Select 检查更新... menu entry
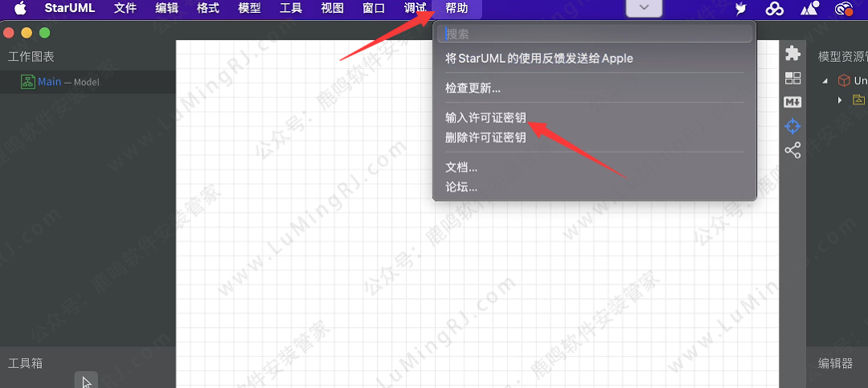 click(473, 88)
